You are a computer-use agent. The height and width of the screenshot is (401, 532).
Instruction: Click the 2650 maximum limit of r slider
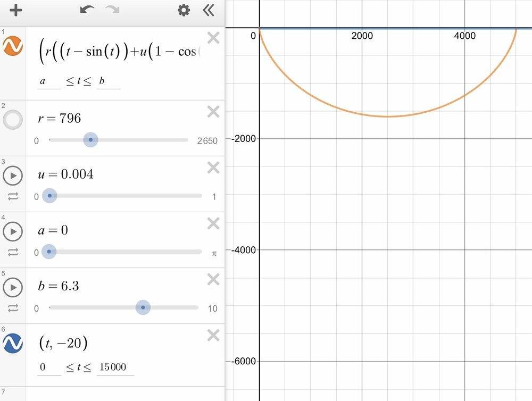pyautogui.click(x=207, y=141)
